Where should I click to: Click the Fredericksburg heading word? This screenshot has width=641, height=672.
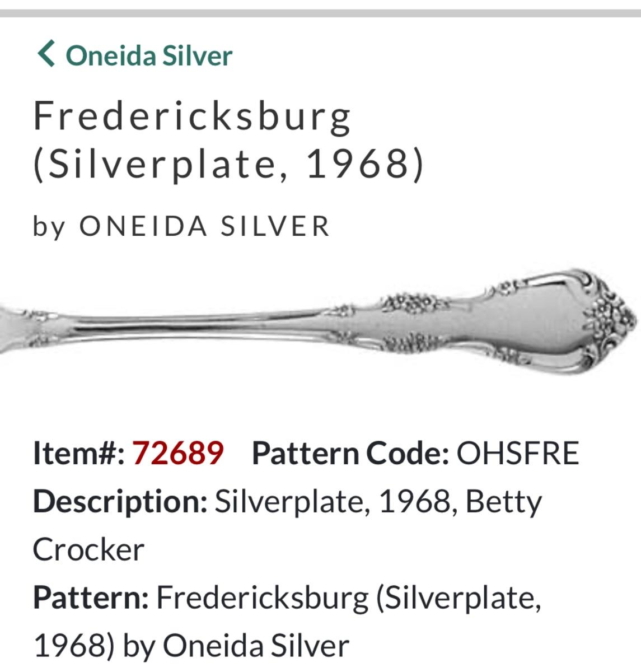click(192, 116)
